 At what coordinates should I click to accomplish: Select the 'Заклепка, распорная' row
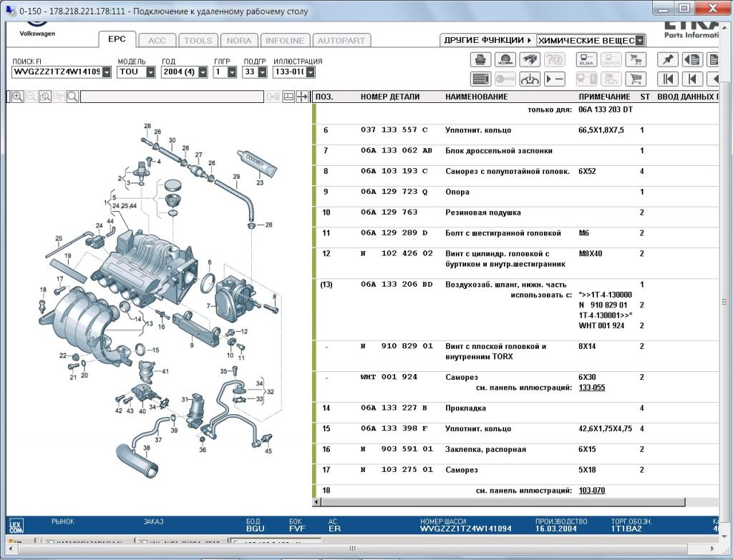click(517, 449)
